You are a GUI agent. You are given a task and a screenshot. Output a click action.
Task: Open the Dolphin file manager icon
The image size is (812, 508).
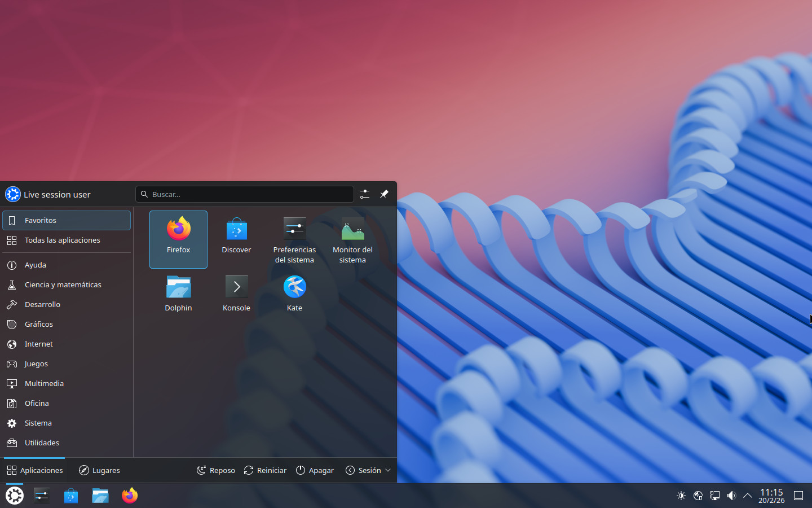(x=178, y=294)
